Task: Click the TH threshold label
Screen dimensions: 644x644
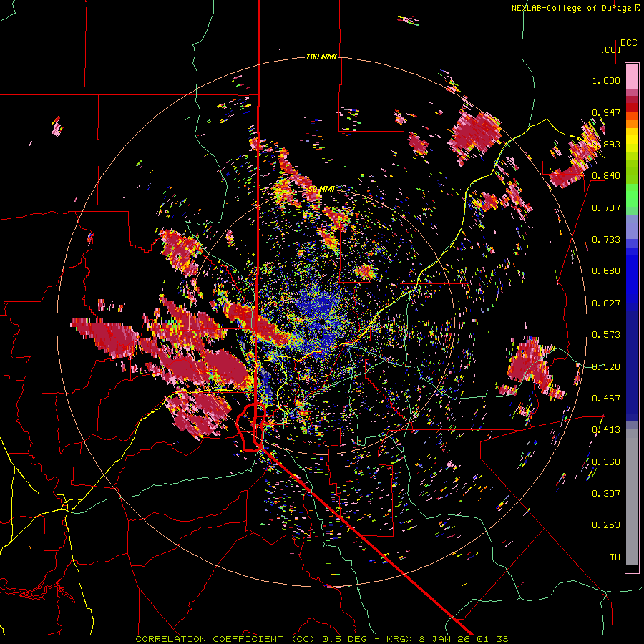Action: (x=615, y=557)
